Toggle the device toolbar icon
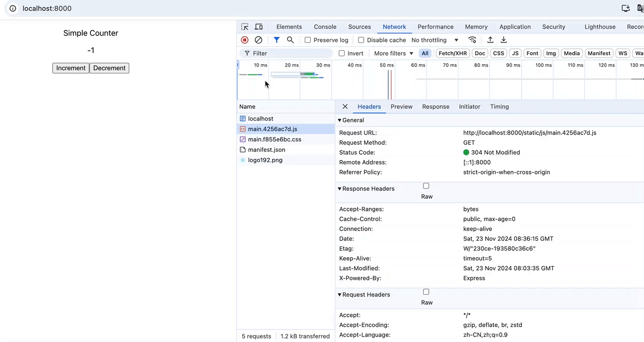Viewport: 644px width, 342px height. (258, 27)
